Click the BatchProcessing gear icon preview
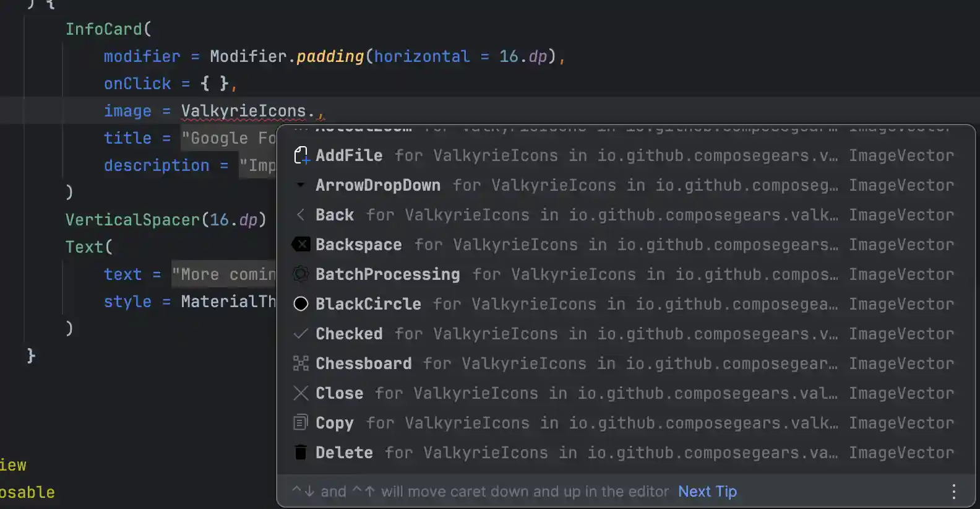This screenshot has height=509, width=980. click(x=301, y=274)
